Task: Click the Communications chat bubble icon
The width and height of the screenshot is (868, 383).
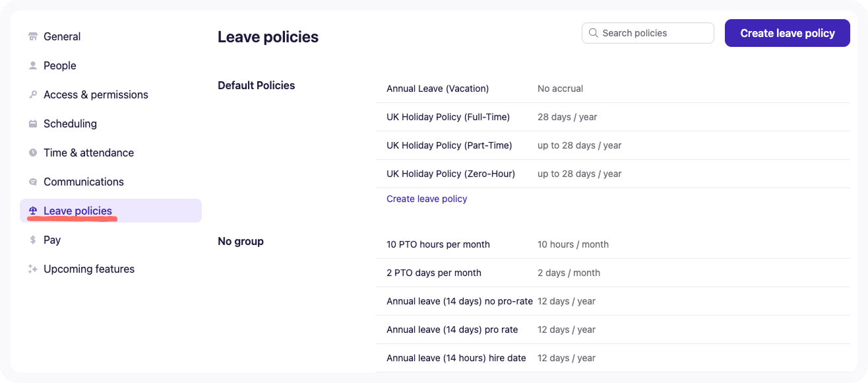Action: pyautogui.click(x=33, y=182)
